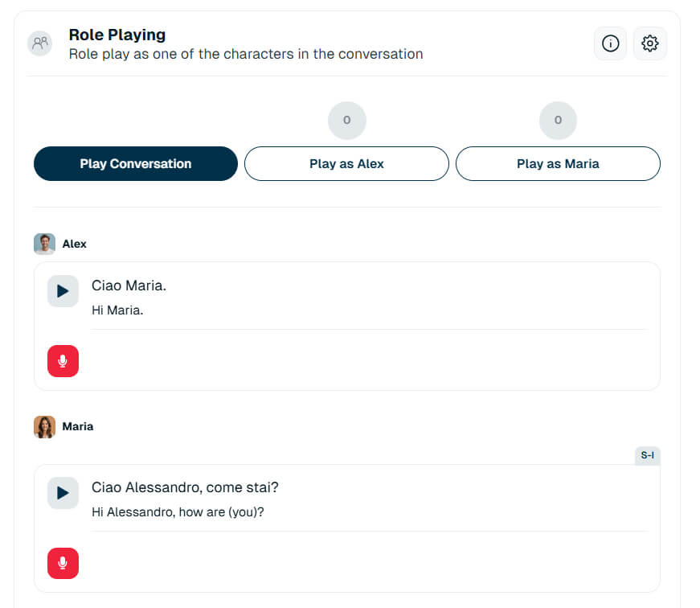
Task: Choose Play as Alex
Action: (x=347, y=163)
